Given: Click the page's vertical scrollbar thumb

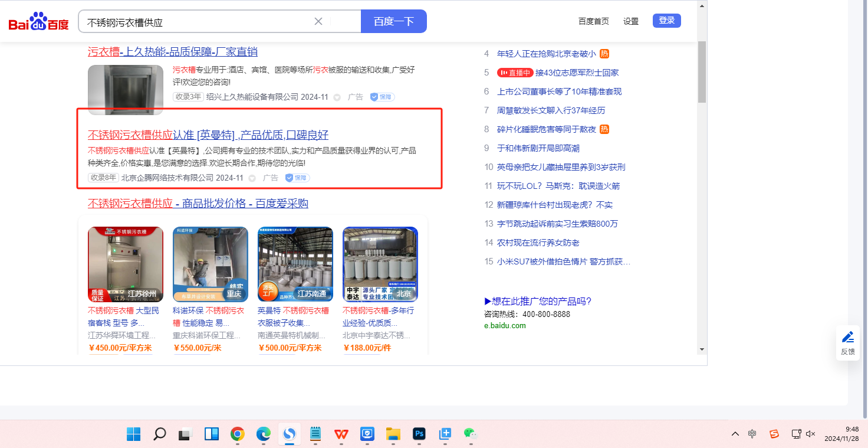Looking at the screenshot, I should point(702,72).
